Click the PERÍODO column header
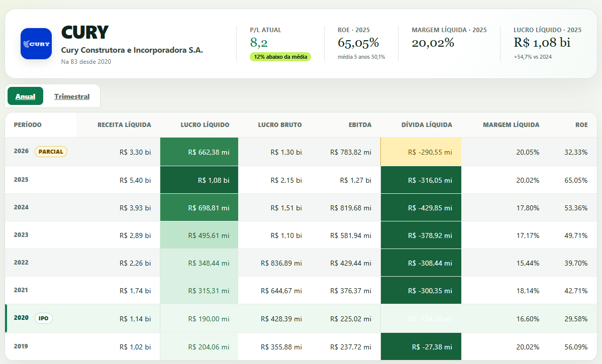 [x=28, y=125]
